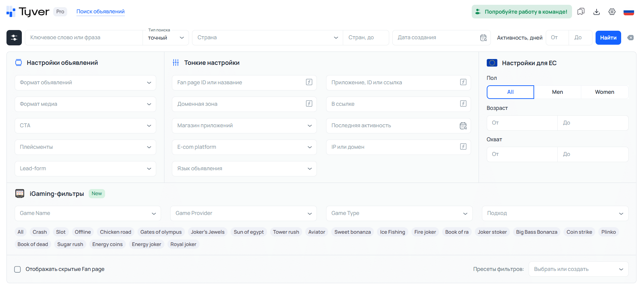Screen dimensions: 644x289
Task: Click the download icon in header
Action: 597,12
